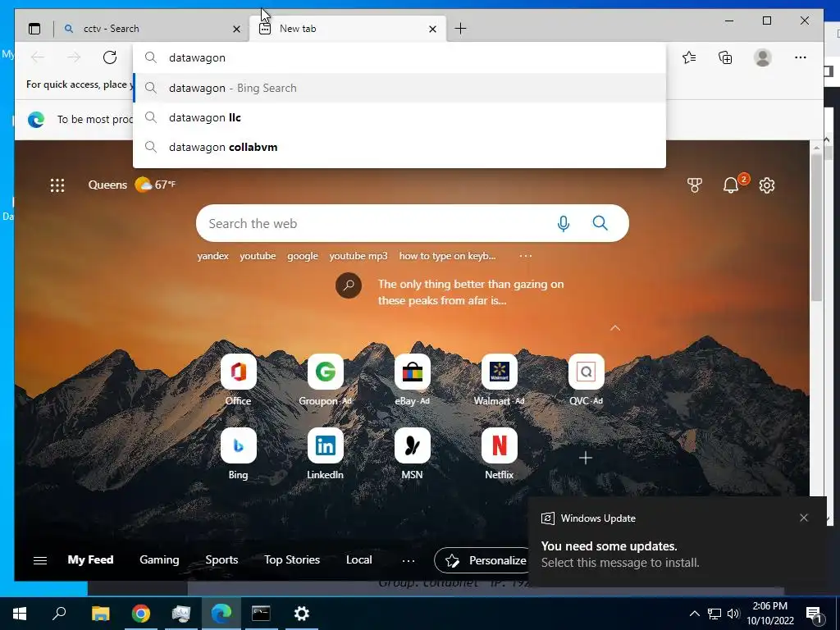The width and height of the screenshot is (840, 630).
Task: Open the app launcher grid icon
Action: click(57, 185)
